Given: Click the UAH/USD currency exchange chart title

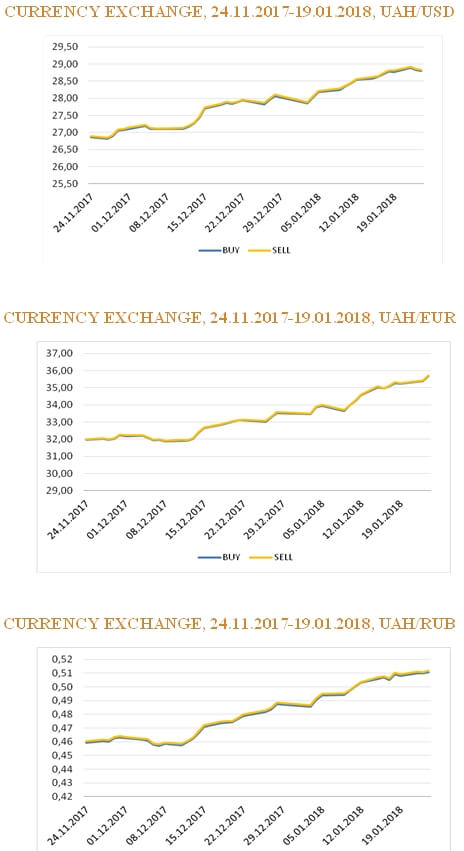Looking at the screenshot, I should click(229, 11).
